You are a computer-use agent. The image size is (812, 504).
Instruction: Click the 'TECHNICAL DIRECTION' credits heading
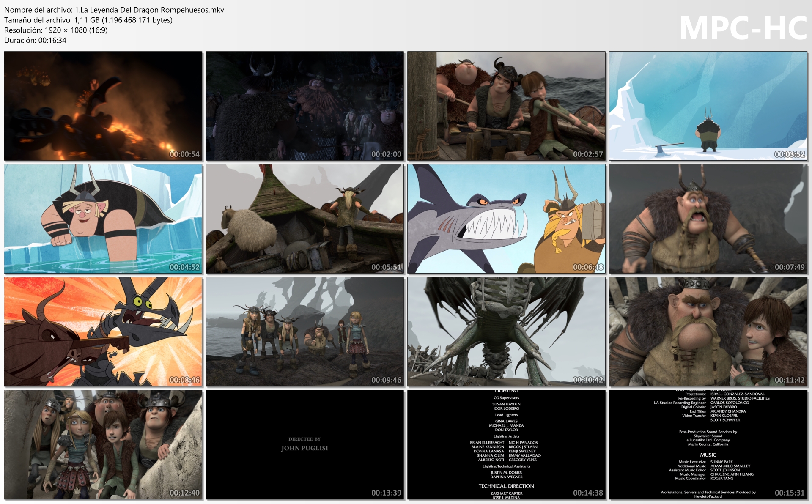[506, 486]
